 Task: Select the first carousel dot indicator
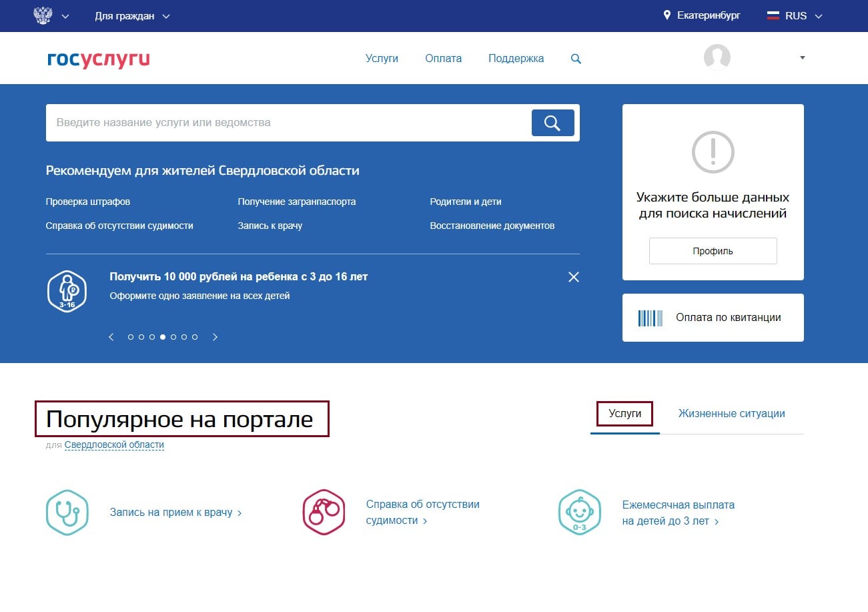131,337
